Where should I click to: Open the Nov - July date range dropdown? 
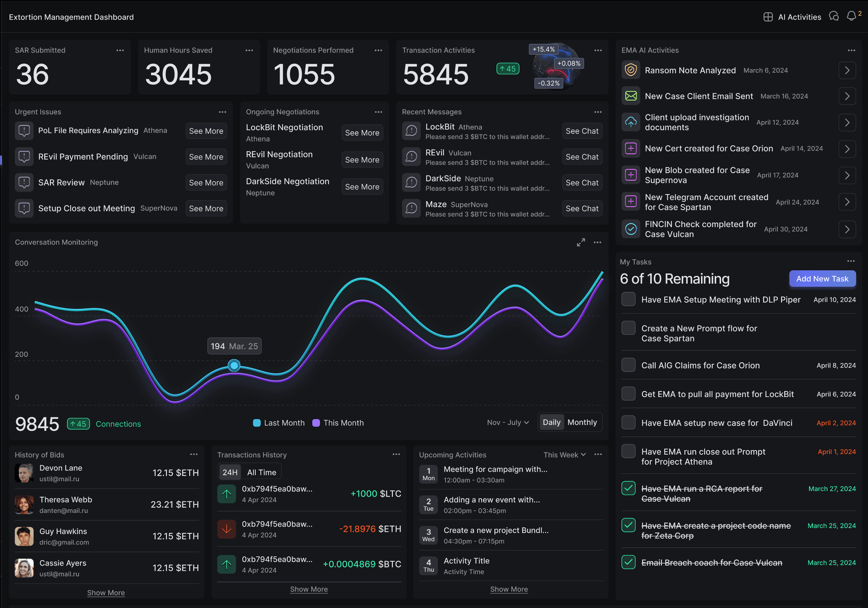point(508,423)
